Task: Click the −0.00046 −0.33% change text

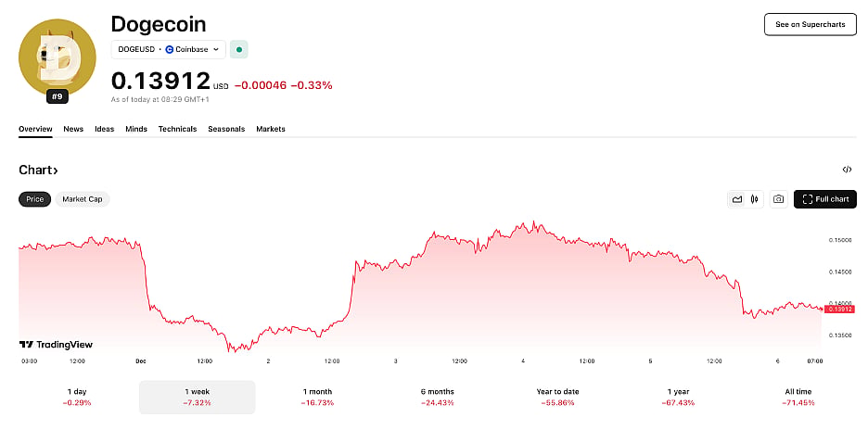Action: pyautogui.click(x=284, y=85)
